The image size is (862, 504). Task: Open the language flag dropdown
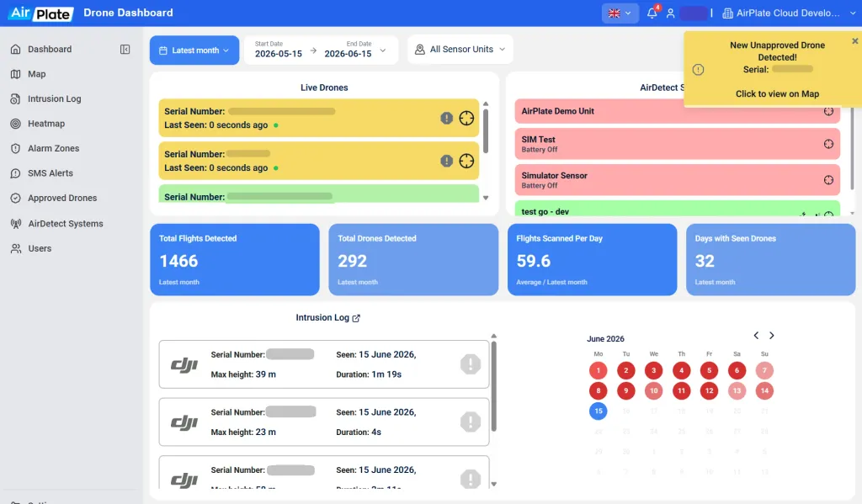620,13
